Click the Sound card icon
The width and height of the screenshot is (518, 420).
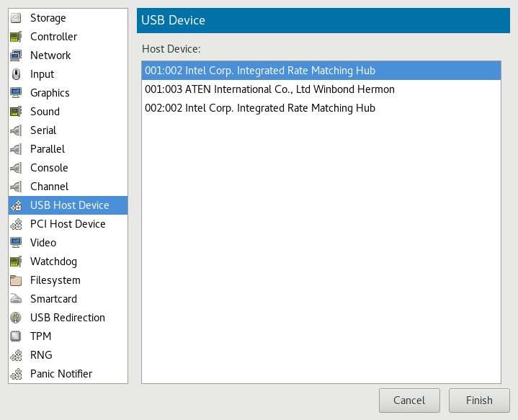16,112
